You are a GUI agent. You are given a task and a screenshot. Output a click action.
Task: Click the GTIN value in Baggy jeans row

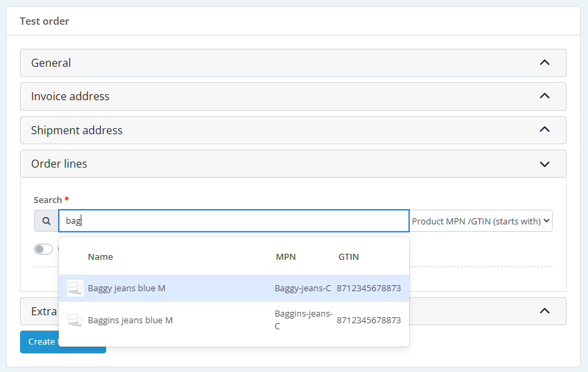pos(368,288)
